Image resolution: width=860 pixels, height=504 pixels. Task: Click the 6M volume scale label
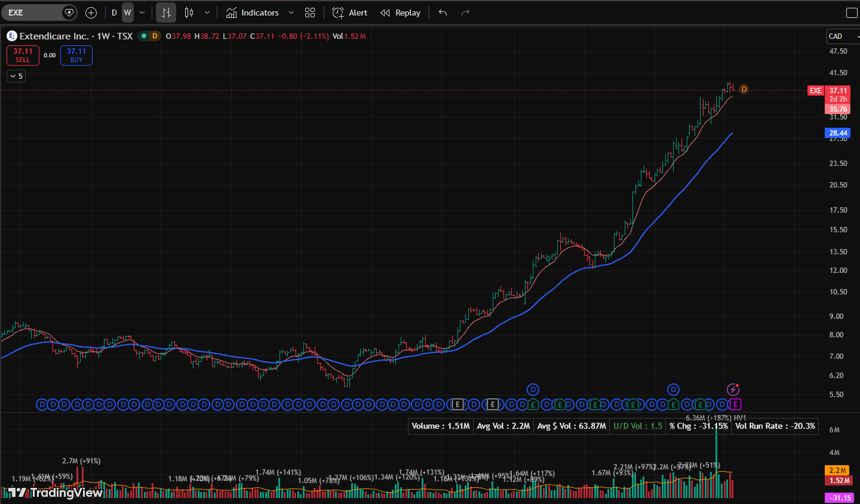click(x=834, y=430)
